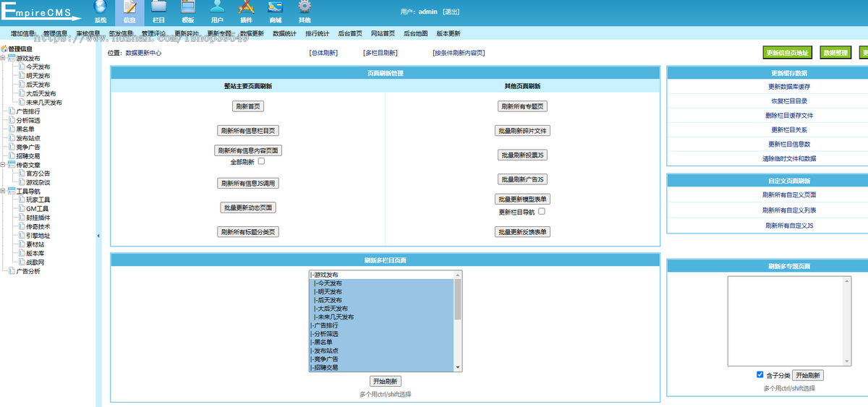Click the EmpireCMS logo

(x=41, y=11)
